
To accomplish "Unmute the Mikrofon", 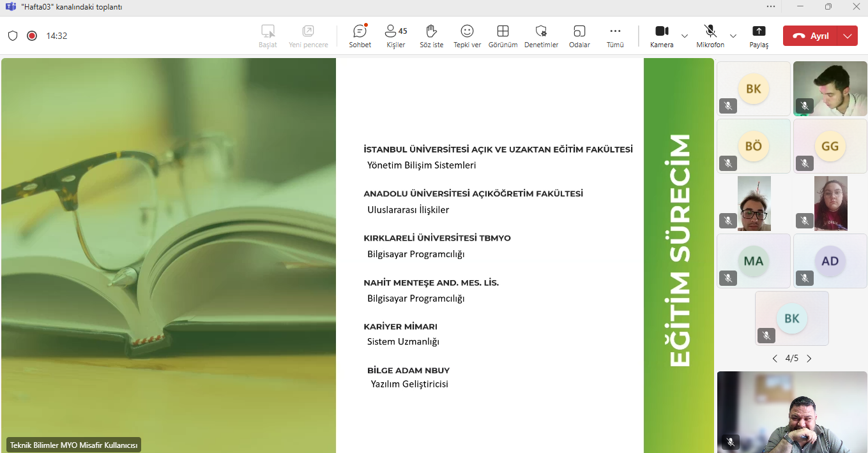I will point(710,36).
